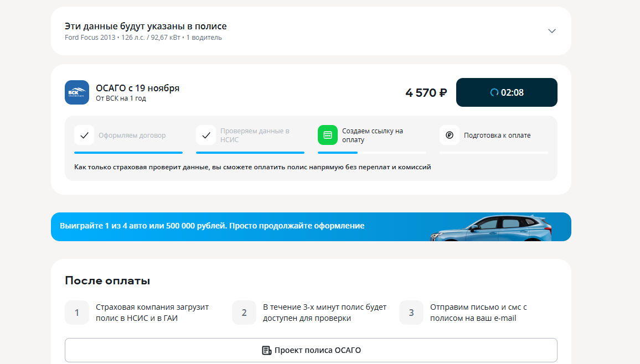The image size is (640, 364).
Task: Click the ОСАГО с 19 ноября title
Action: point(138,88)
